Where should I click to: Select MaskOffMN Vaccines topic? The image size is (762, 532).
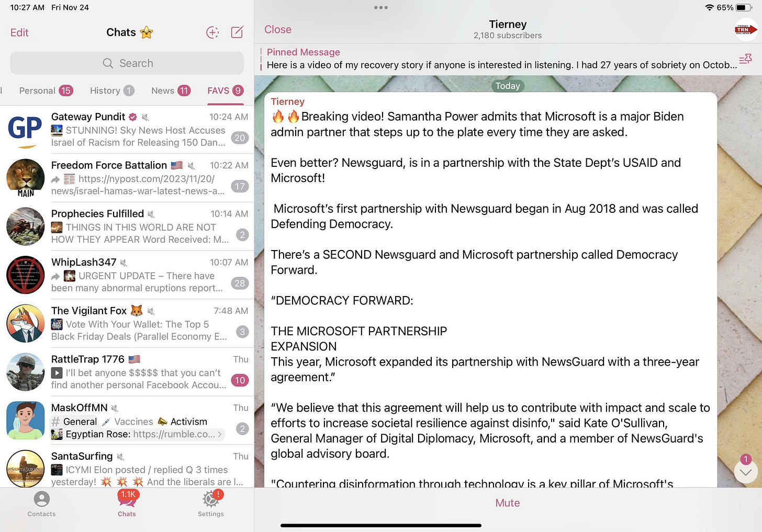pyautogui.click(x=128, y=422)
